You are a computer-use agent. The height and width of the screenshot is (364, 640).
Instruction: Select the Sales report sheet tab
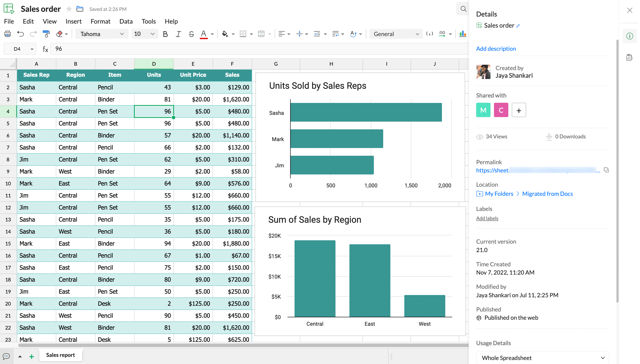click(61, 355)
